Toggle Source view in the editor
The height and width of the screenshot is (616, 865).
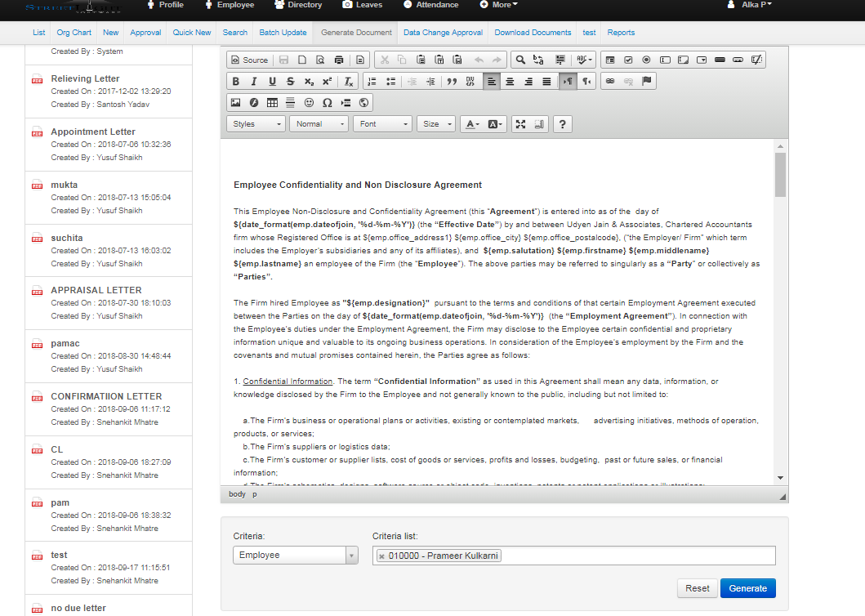click(249, 60)
